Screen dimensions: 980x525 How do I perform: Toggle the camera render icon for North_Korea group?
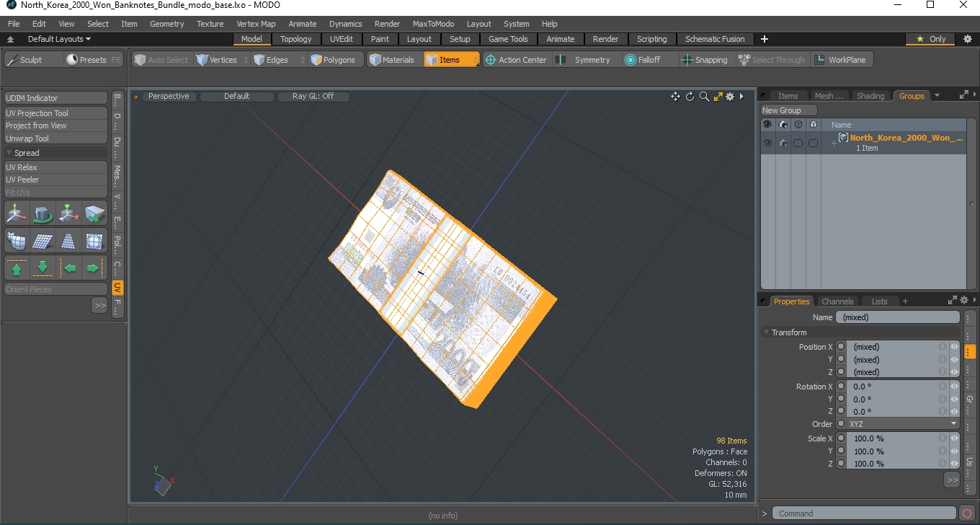pos(783,143)
